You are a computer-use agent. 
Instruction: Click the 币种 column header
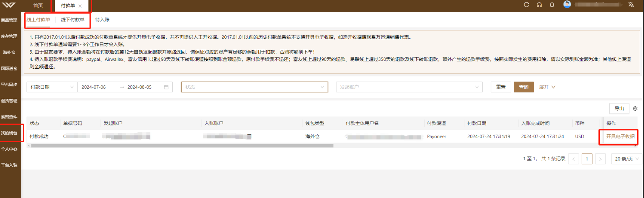tap(580, 123)
